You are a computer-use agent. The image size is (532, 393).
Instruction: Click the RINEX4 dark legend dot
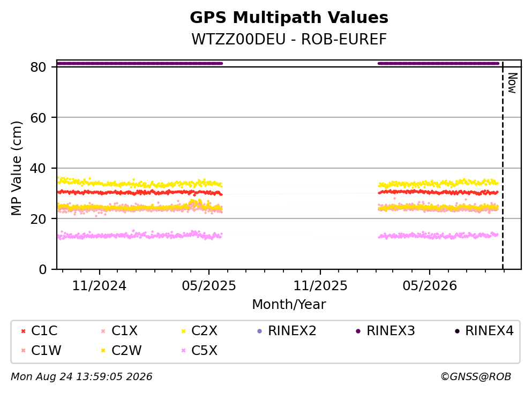tap(457, 331)
